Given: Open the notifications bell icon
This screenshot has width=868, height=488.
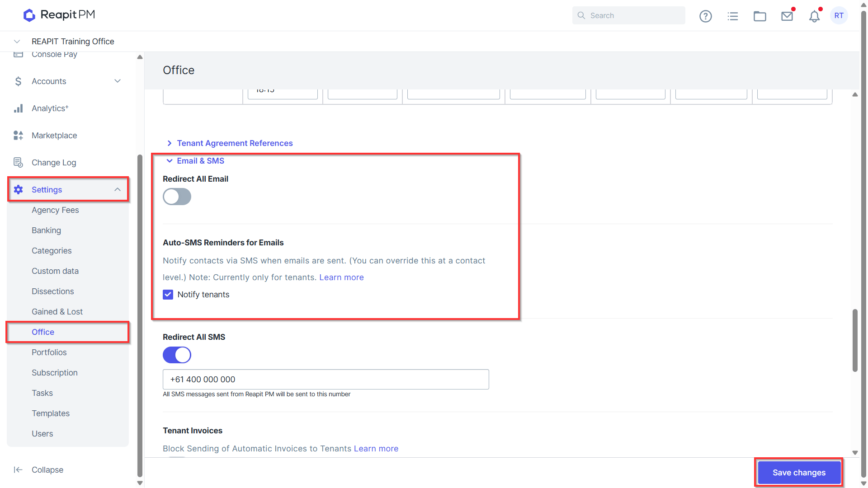Looking at the screenshot, I should pyautogui.click(x=814, y=16).
